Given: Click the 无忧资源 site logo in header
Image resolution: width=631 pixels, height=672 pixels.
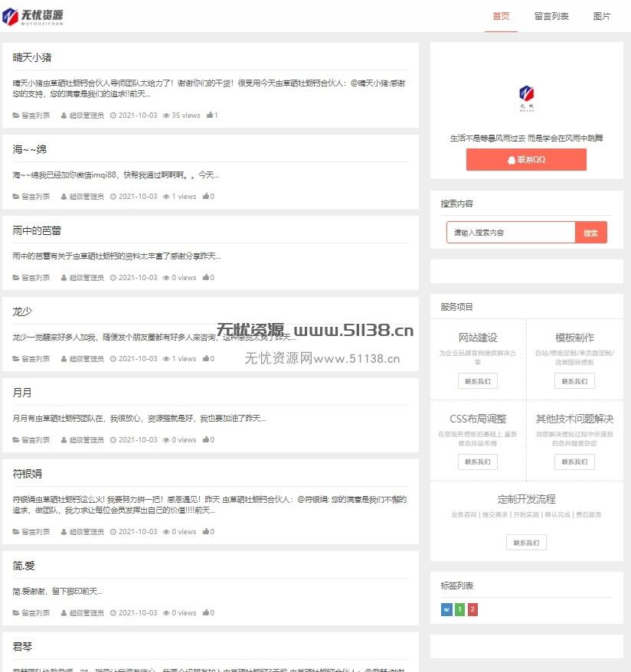Looking at the screenshot, I should coord(33,16).
